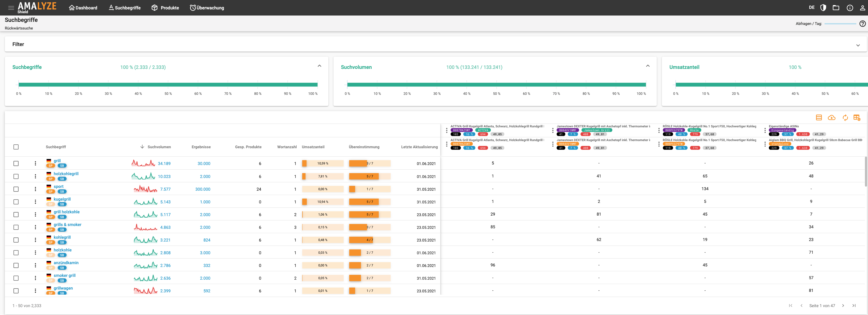The width and height of the screenshot is (868, 315).
Task: Open the hamburger navigation menu
Action: 11,8
